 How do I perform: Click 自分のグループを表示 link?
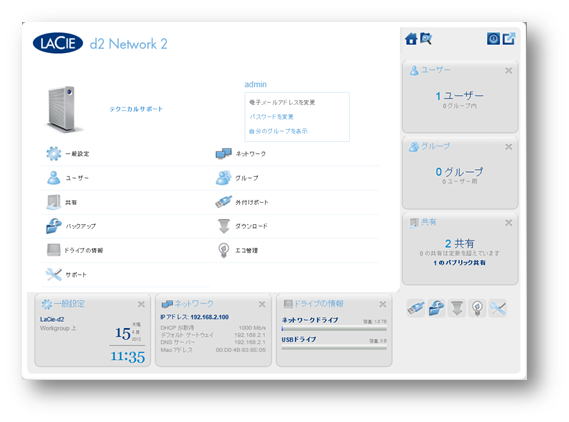point(278,131)
